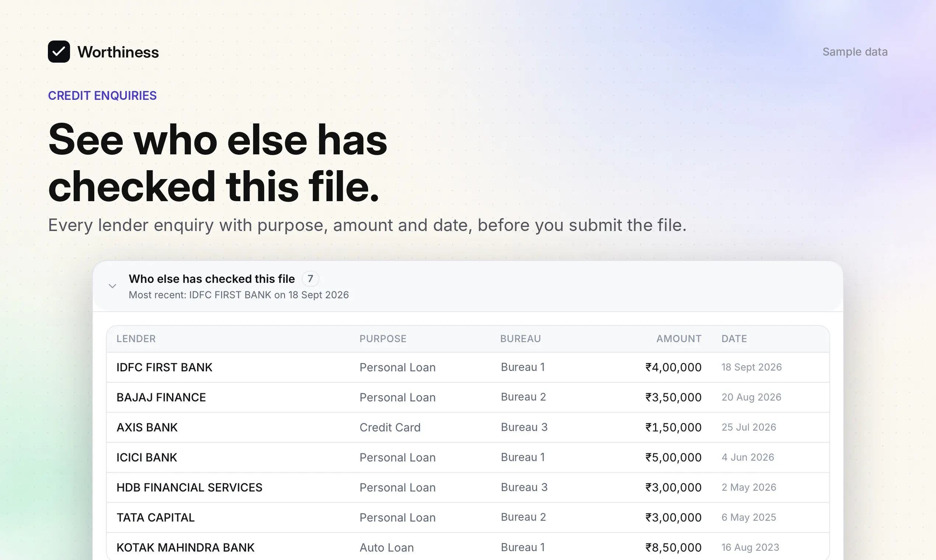Click the 16 Aug 2023 date cell
The height and width of the screenshot is (560, 936).
pyautogui.click(x=750, y=547)
